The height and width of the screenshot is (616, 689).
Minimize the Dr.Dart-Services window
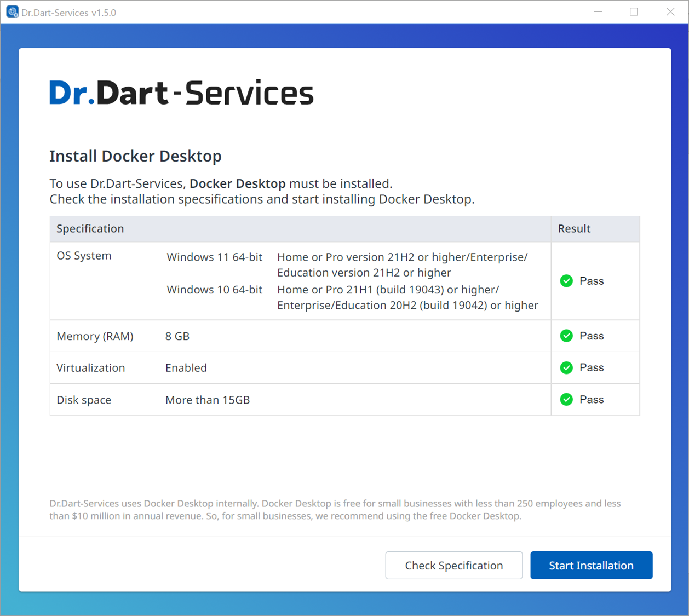click(x=598, y=12)
